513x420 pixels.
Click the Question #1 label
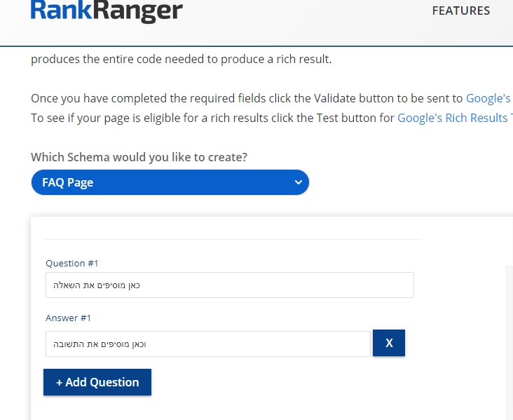pyautogui.click(x=72, y=263)
